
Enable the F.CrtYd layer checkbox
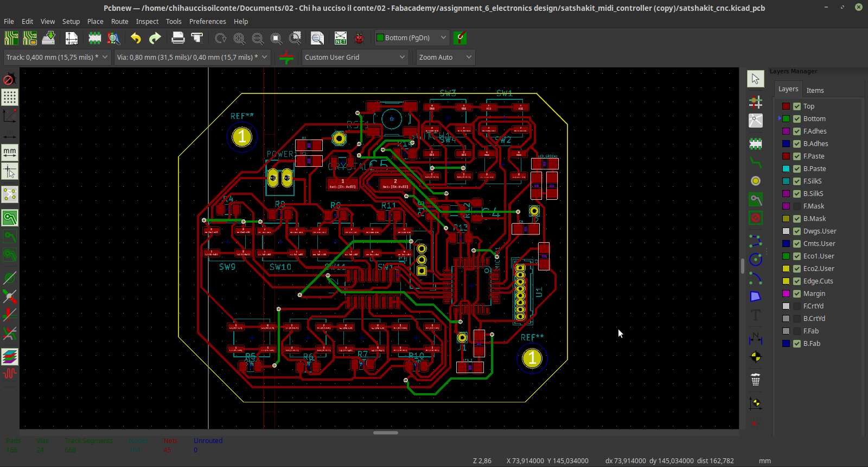tap(797, 306)
